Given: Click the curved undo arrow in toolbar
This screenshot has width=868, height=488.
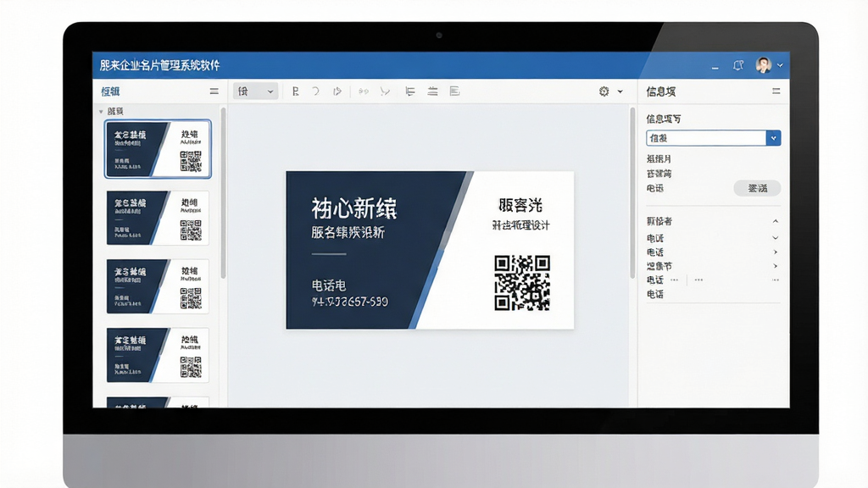Looking at the screenshot, I should (x=315, y=91).
